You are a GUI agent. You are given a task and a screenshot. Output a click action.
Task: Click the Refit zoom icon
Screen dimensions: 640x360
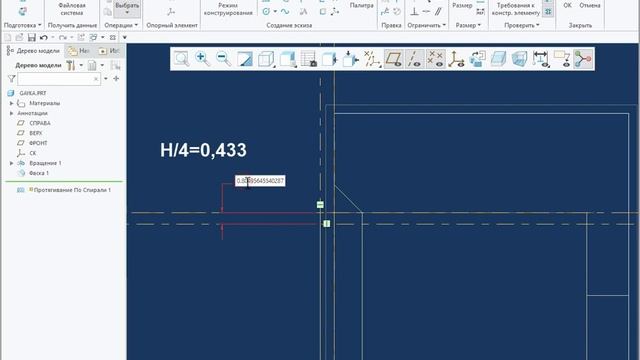pos(182,59)
